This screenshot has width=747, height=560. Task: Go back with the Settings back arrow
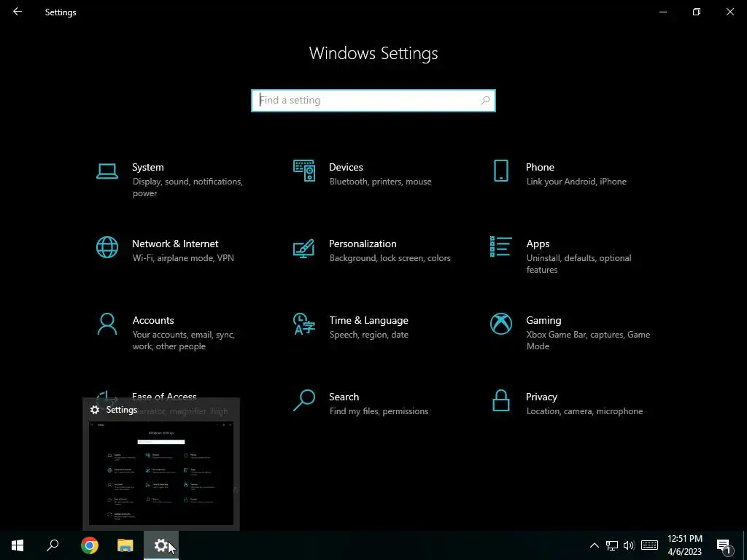click(18, 12)
